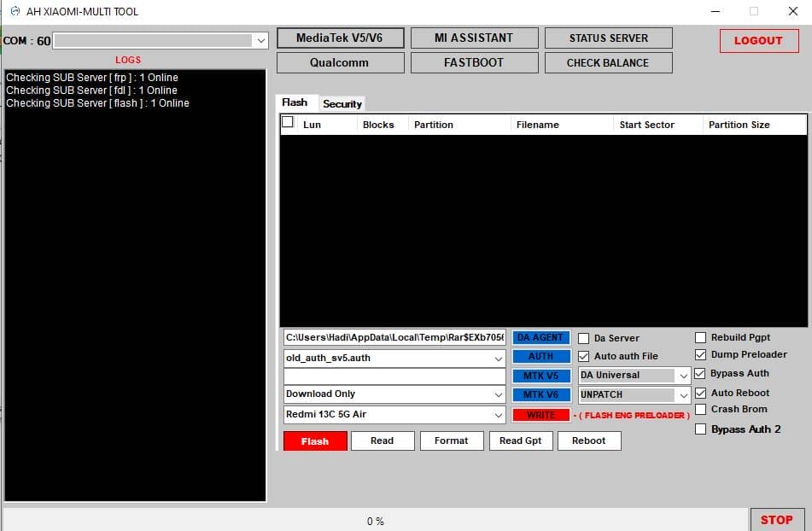
Task: Click the AH Xiaomi tool icon in title bar
Action: pos(15,11)
